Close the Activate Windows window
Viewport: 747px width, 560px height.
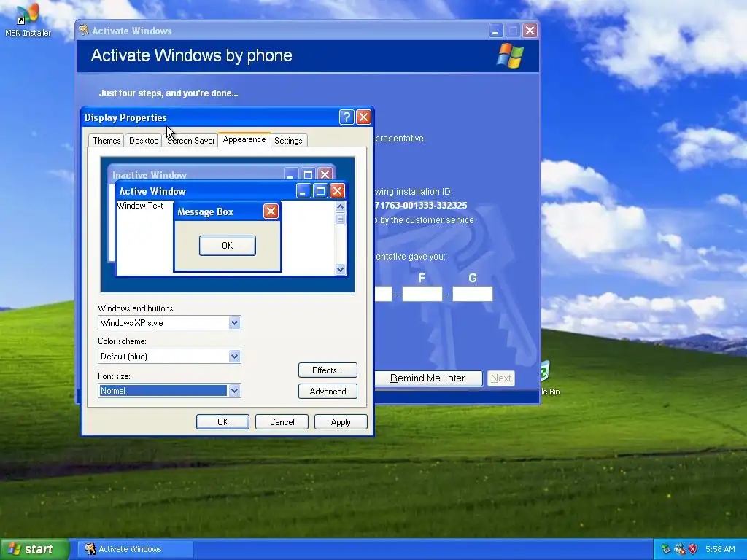click(530, 31)
